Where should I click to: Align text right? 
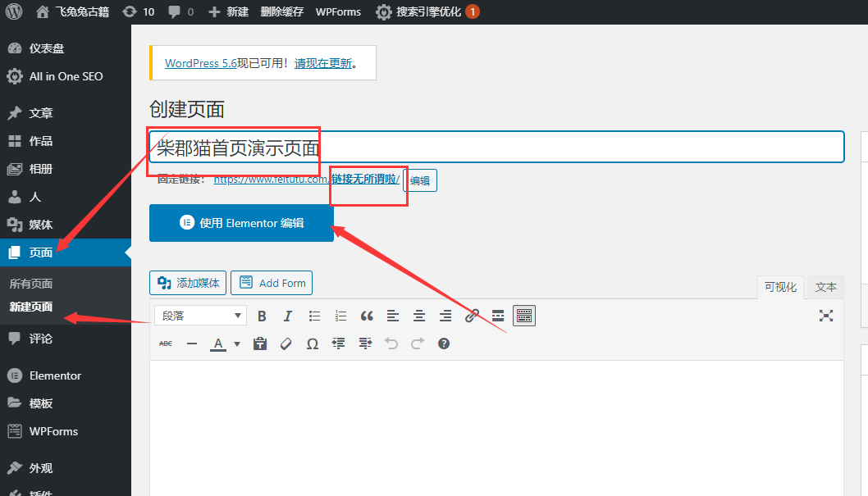pyautogui.click(x=445, y=316)
